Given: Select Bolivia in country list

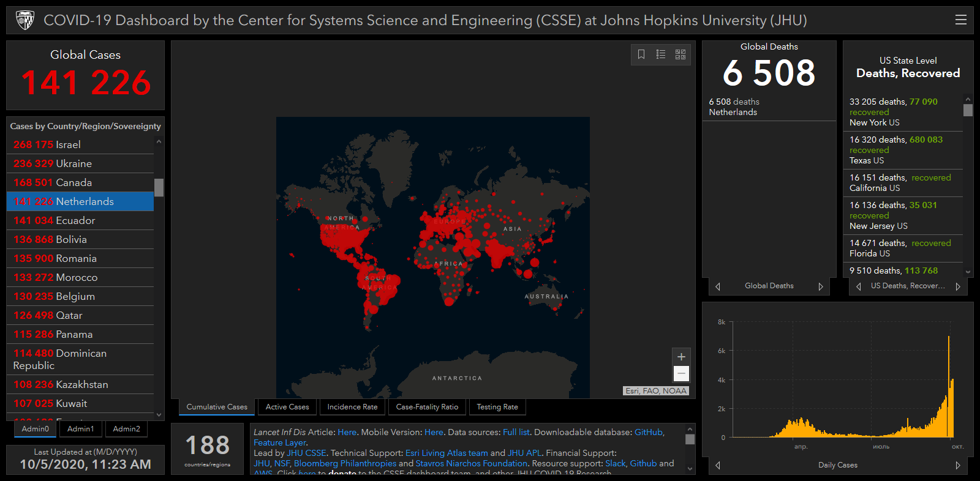Looking at the screenshot, I should [x=80, y=239].
